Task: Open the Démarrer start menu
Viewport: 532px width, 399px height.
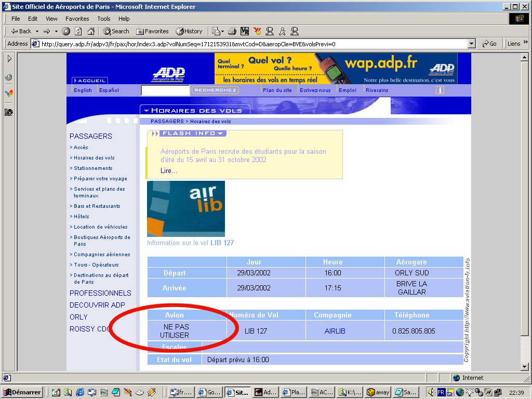Action: click(22, 393)
